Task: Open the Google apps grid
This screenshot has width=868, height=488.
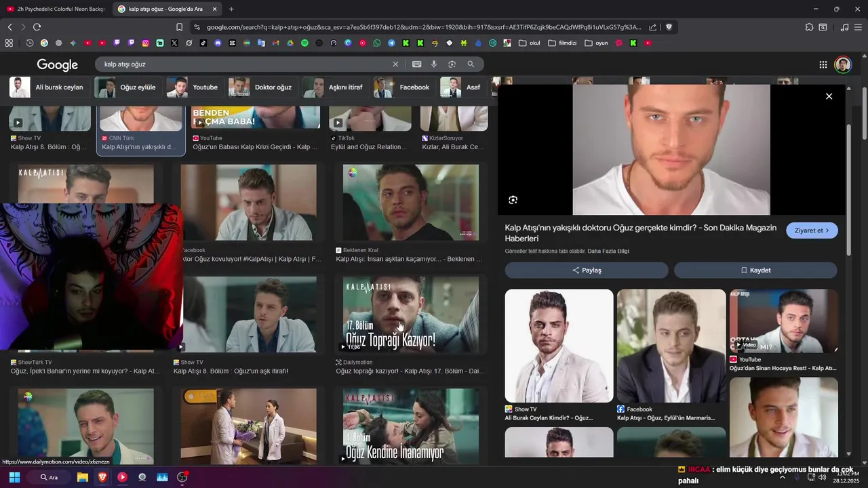Action: pos(823,64)
